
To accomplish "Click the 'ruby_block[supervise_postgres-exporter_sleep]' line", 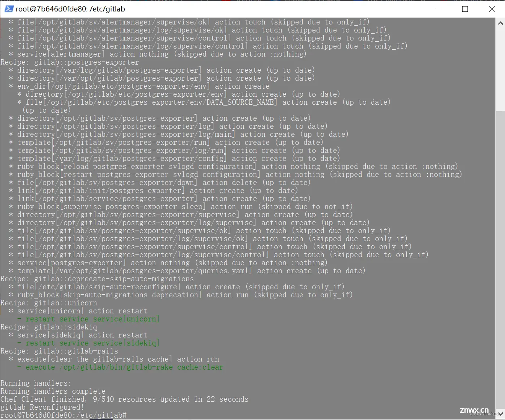I will pos(181,207).
